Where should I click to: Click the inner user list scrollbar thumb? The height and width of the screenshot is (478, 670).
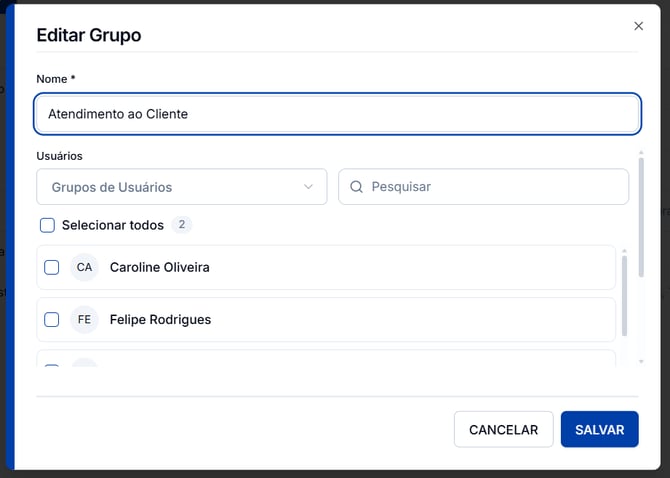624,296
